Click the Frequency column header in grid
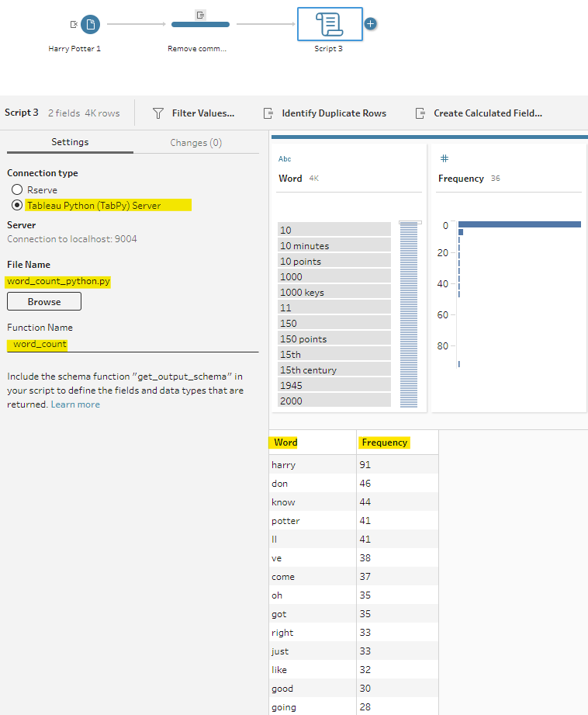Image resolution: width=588 pixels, height=715 pixels. tap(384, 443)
